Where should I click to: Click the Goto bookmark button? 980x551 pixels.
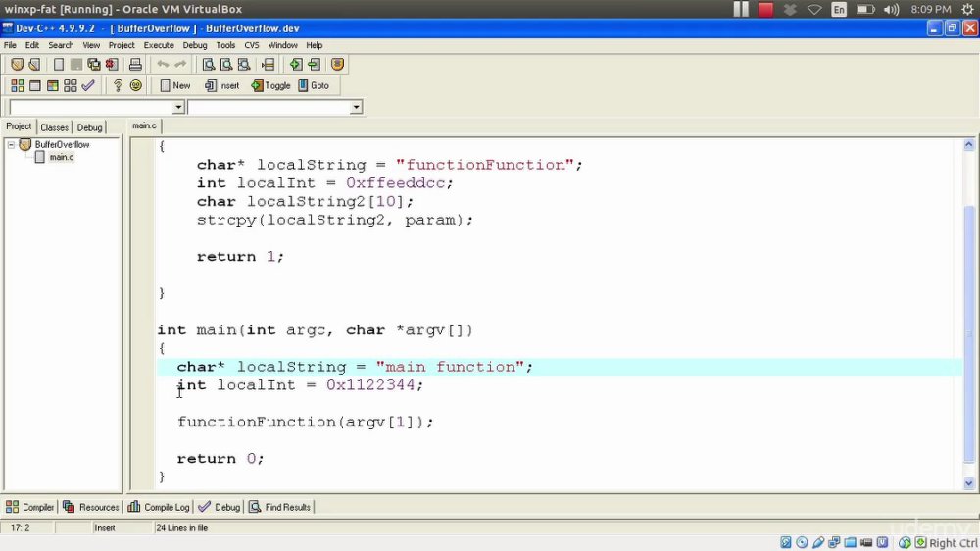coord(314,85)
